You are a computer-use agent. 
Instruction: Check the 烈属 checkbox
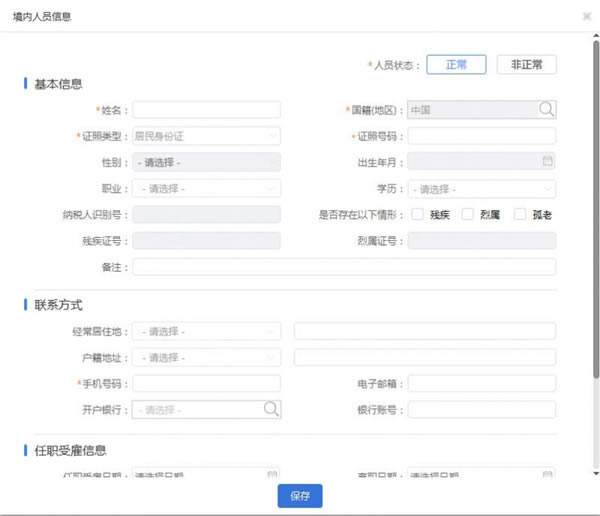[467, 214]
